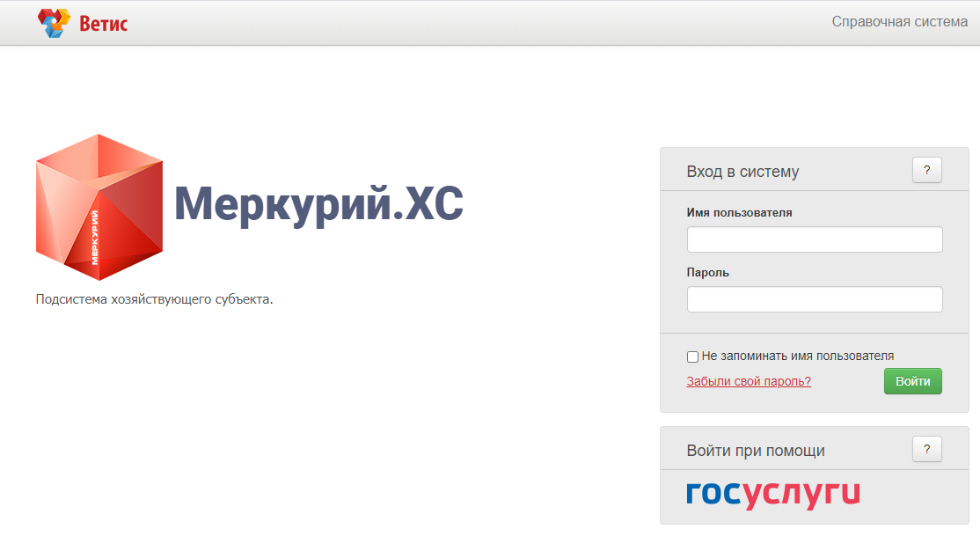Click the help button beside Войти при помощи

(x=927, y=449)
